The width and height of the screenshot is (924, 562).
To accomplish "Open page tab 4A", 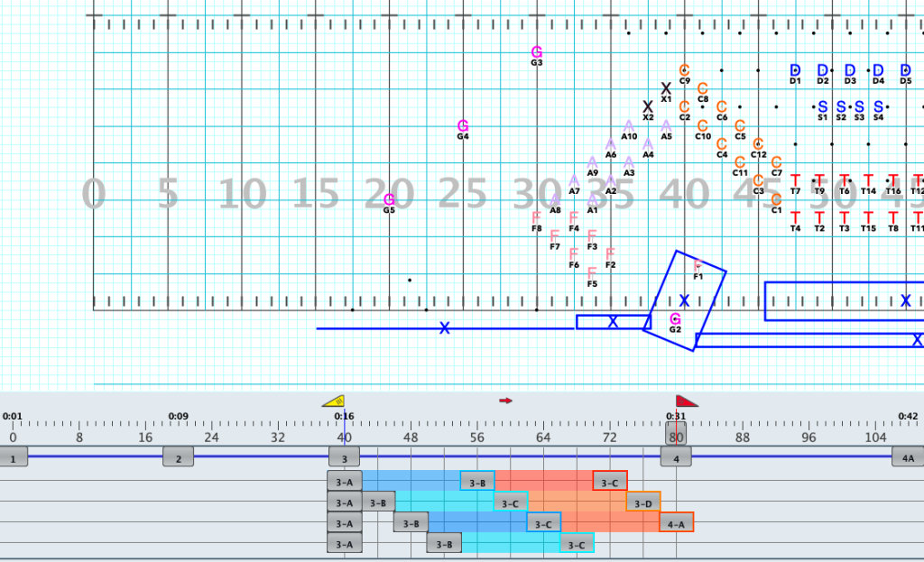I will [909, 457].
